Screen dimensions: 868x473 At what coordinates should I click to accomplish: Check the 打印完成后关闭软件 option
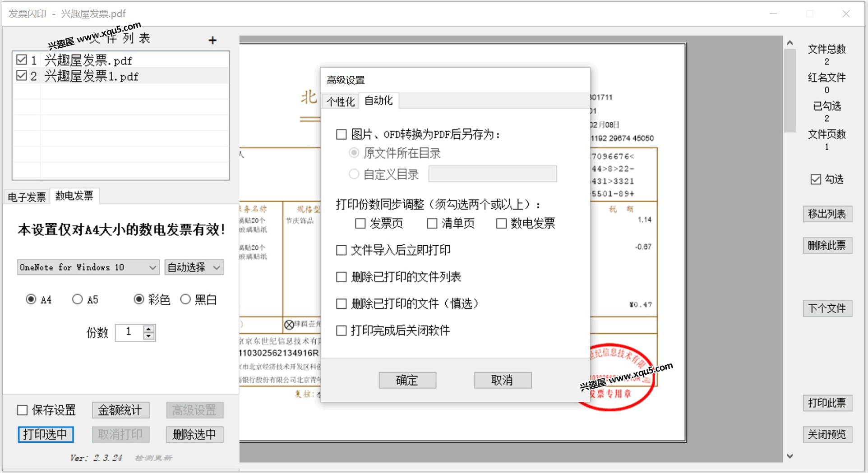[342, 331]
